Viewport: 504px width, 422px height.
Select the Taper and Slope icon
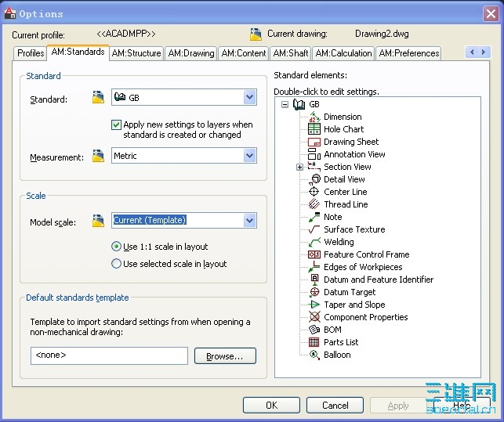click(x=314, y=305)
